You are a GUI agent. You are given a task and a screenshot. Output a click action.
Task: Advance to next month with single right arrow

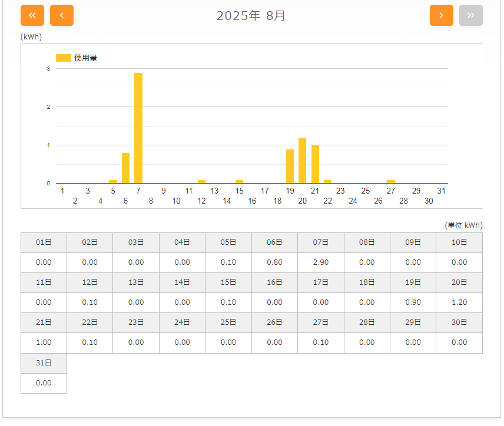442,15
